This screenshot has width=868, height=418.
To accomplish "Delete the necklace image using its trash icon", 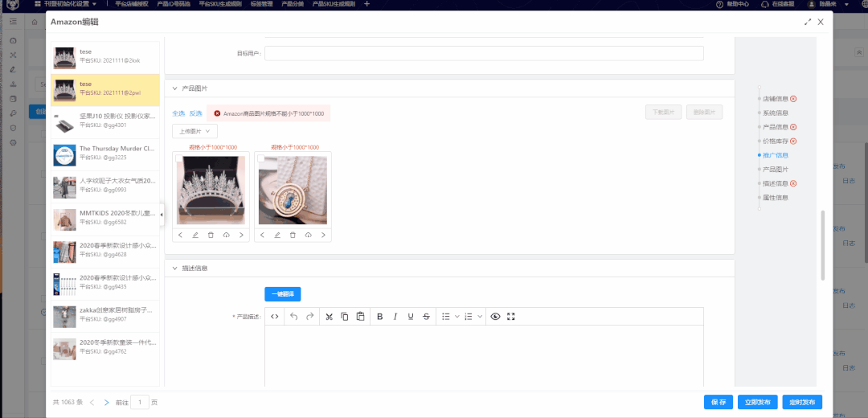I will click(293, 235).
